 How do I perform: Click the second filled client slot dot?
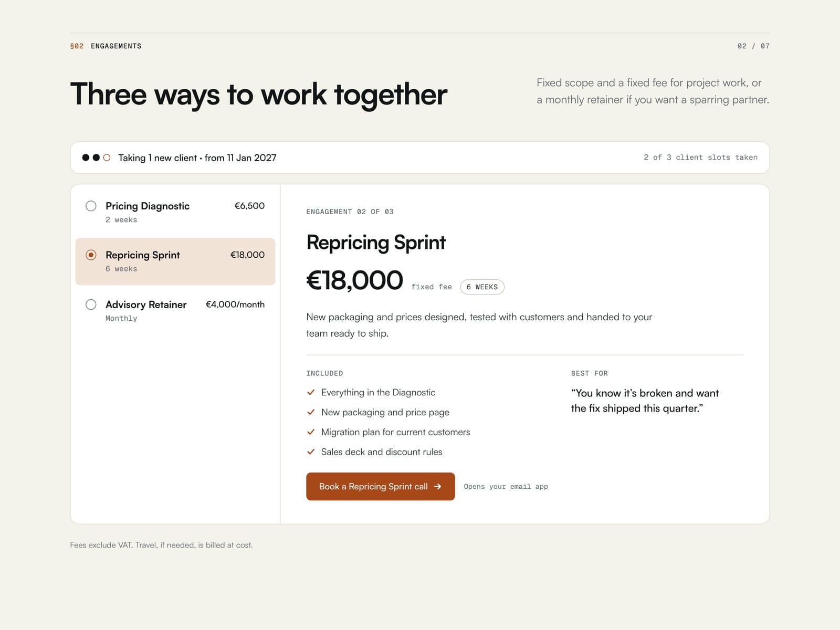pyautogui.click(x=96, y=157)
